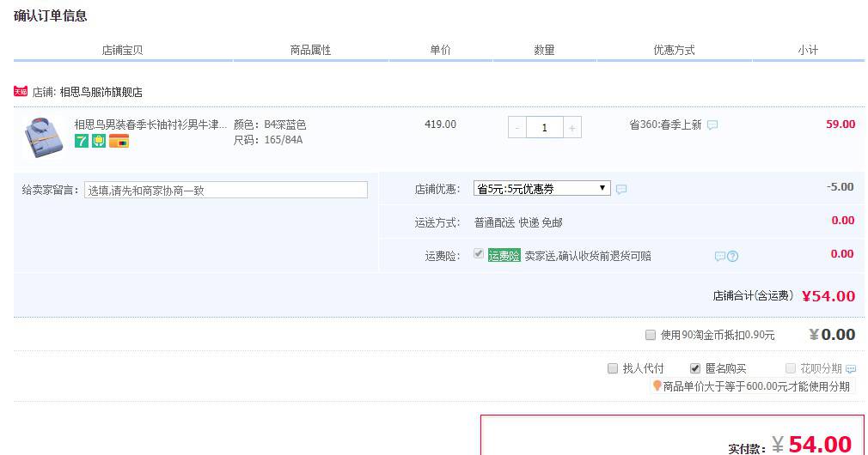The image size is (868, 455).
Task: Click the yellow-green guarantee badge icon
Action: click(x=99, y=141)
